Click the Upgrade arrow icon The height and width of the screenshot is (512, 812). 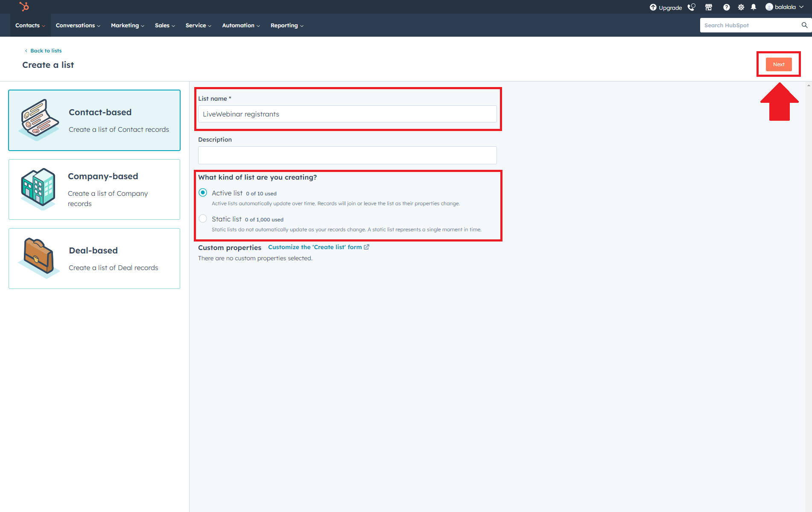[x=653, y=7]
